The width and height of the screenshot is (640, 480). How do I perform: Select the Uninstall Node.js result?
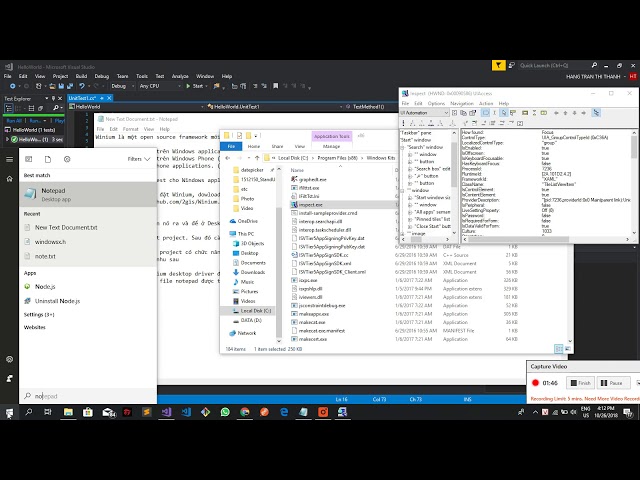pyautogui.click(x=88, y=301)
